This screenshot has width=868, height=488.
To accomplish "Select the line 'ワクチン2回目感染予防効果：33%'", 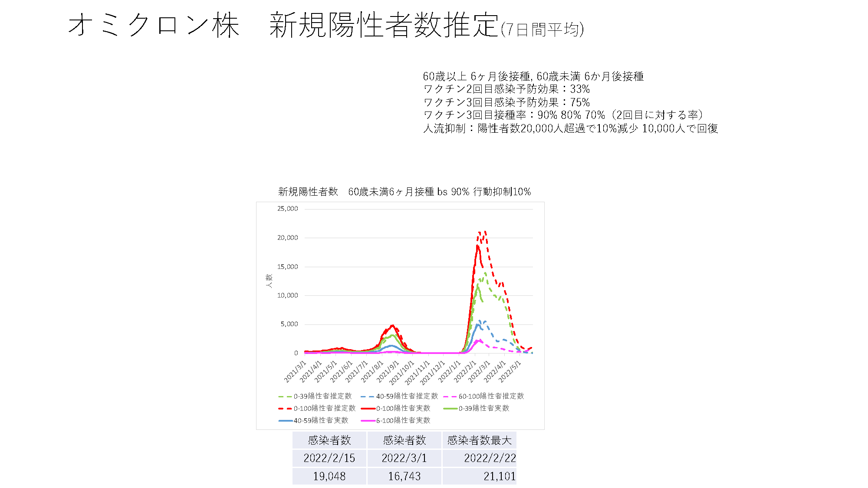I will point(506,89).
